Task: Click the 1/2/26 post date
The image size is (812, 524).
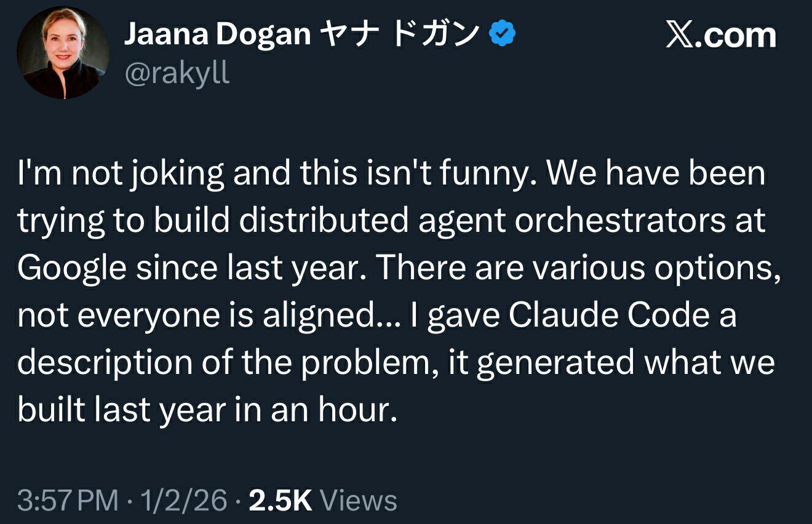Action: (x=185, y=500)
